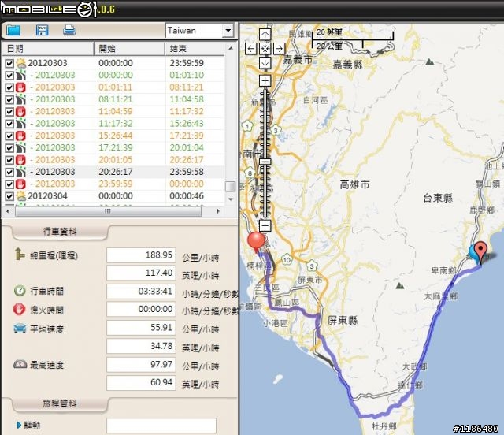Click max speed field showing 97.97
This screenshot has width=504, height=435.
click(141, 365)
